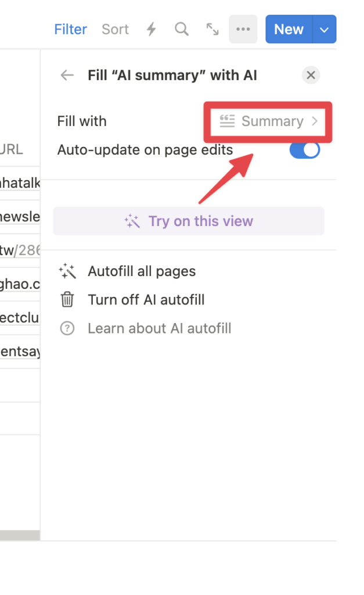Close the Fill with AI panel
The height and width of the screenshot is (595, 364).
click(311, 75)
